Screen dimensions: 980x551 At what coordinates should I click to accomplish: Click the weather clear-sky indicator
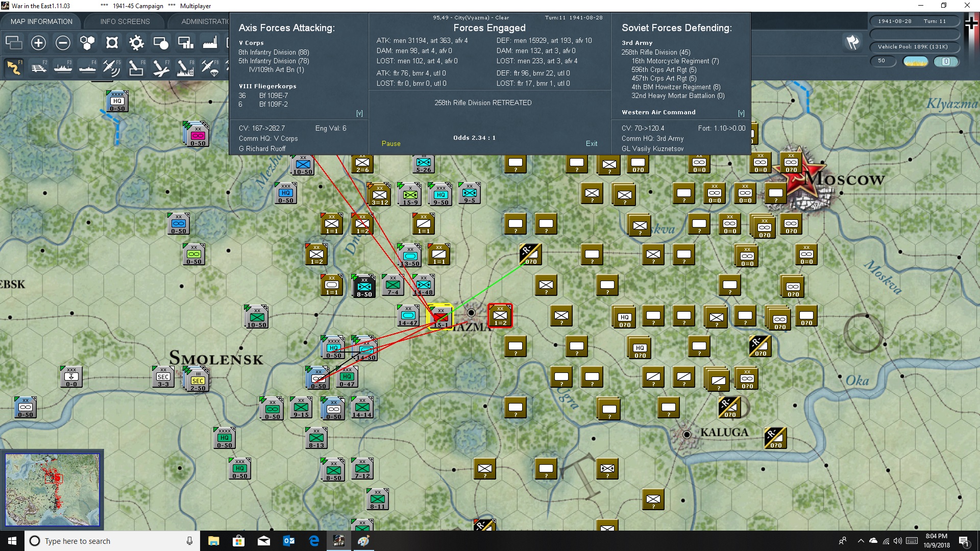coord(916,61)
